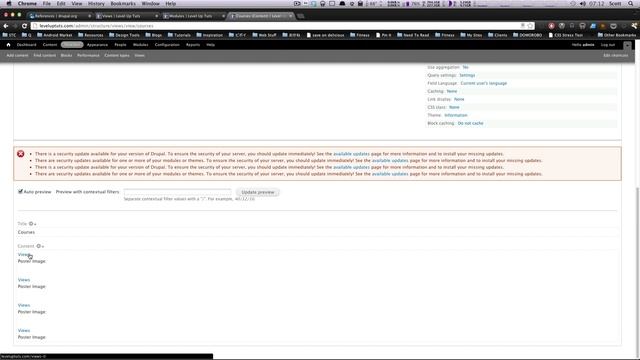The width and height of the screenshot is (640, 360).
Task: Bookmark this page with the star icon
Action: coord(530,26)
